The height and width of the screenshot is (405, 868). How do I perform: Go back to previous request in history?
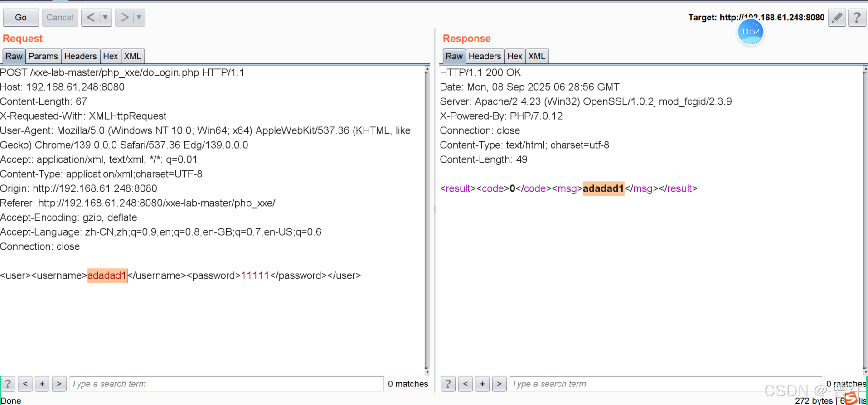[91, 18]
